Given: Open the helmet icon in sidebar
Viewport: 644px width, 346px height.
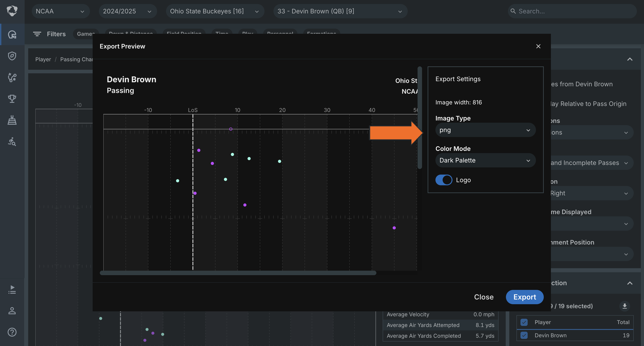Looking at the screenshot, I should [x=12, y=34].
